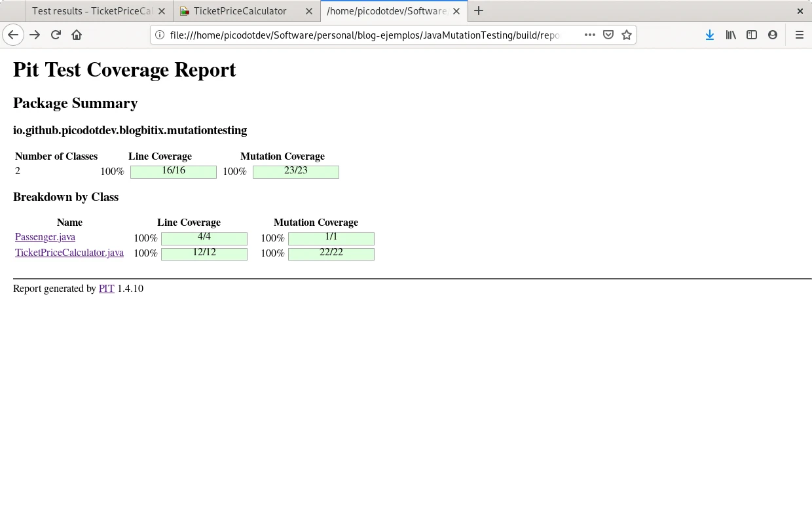Go to the browser home page
The height and width of the screenshot is (523, 812).
(77, 35)
